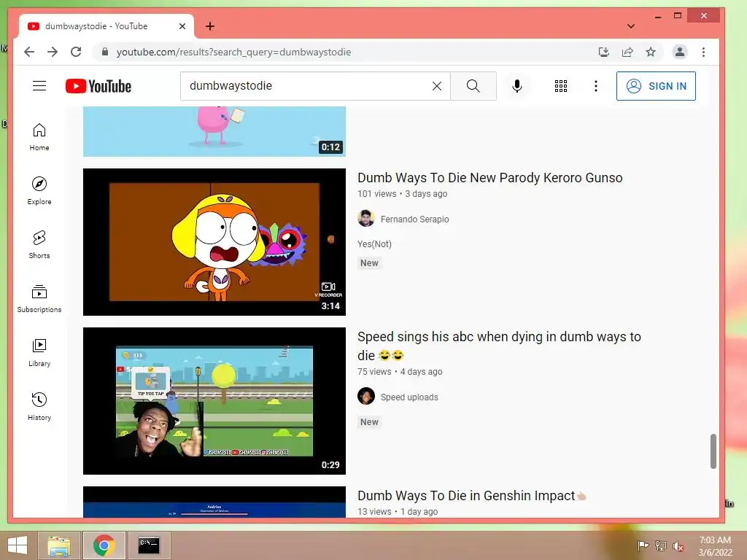
Task: Open the Genshin Impact video thumbnail
Action: (x=214, y=502)
